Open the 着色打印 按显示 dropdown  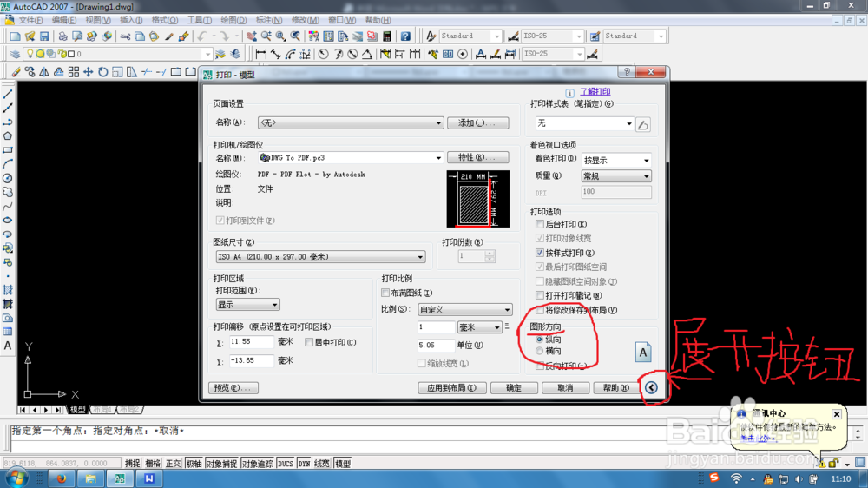(616, 160)
